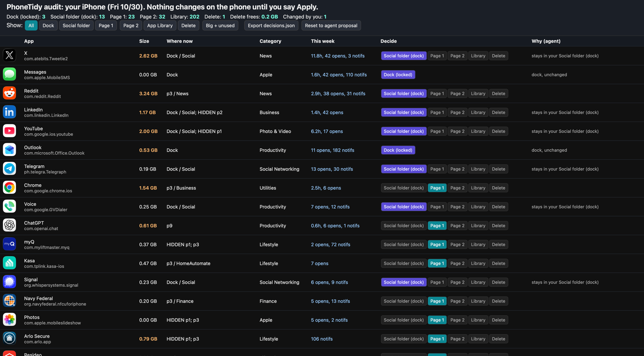Click the Size column header

pos(144,41)
